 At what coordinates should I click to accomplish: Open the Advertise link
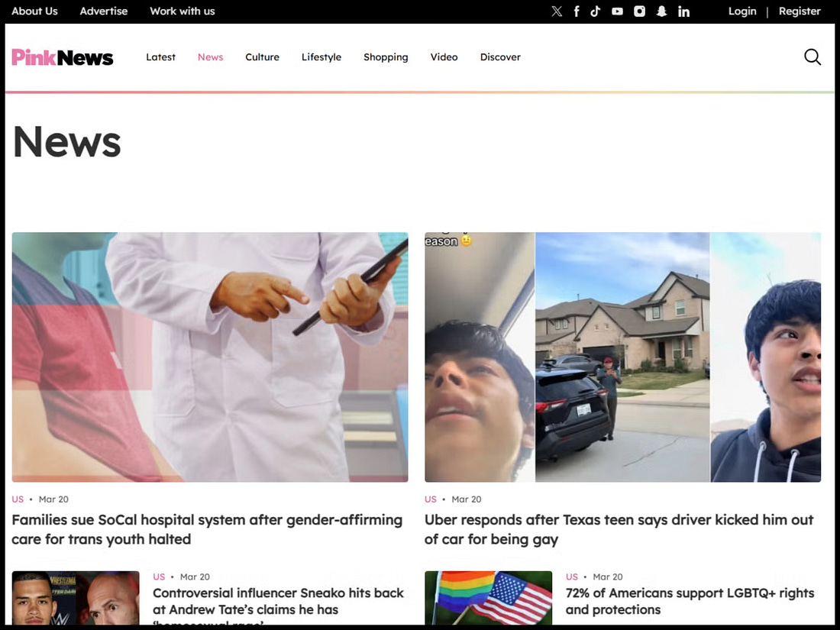pyautogui.click(x=103, y=11)
